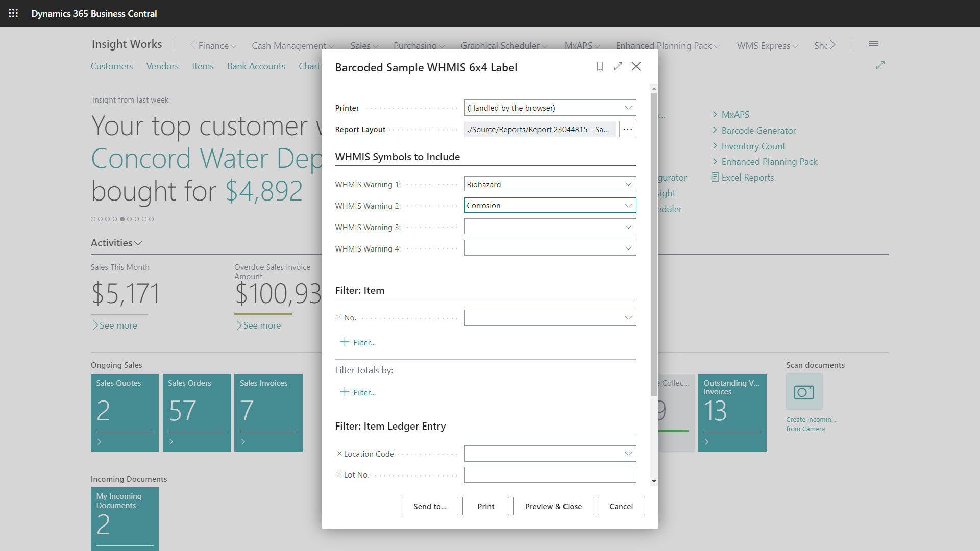Click the Microsoft app launcher waffle icon
This screenshot has height=551, width=980.
[x=13, y=13]
